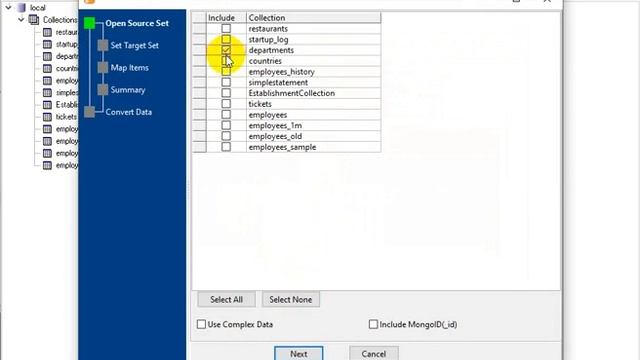Tick the restaurants include checkbox
Viewport: 640px width, 360px height.
(226, 29)
